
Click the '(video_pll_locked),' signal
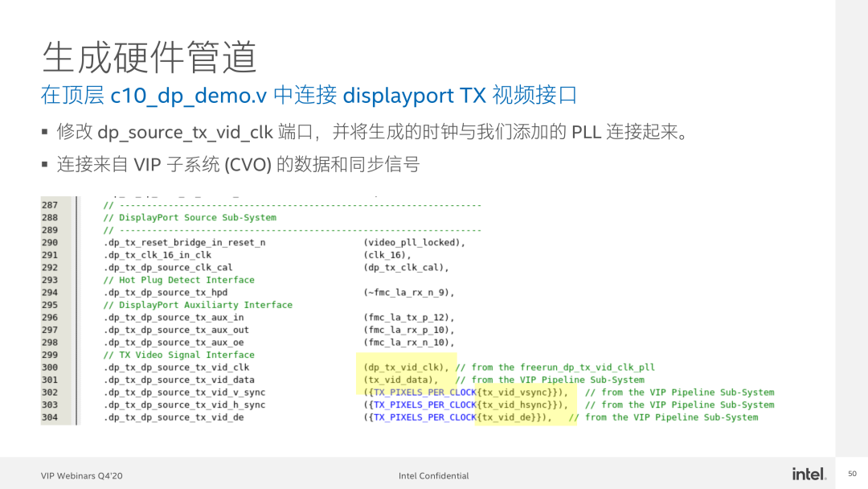click(415, 243)
